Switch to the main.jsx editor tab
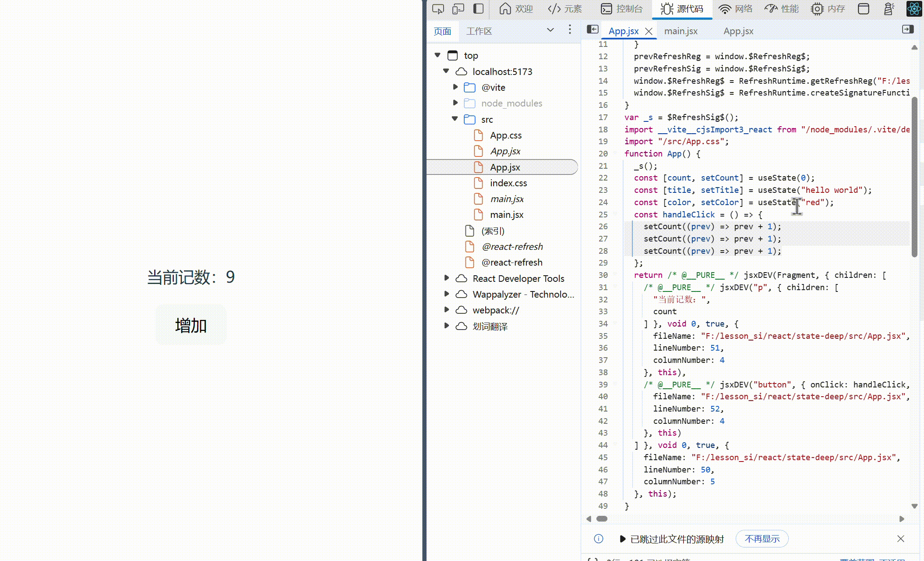This screenshot has width=924, height=561. (681, 31)
